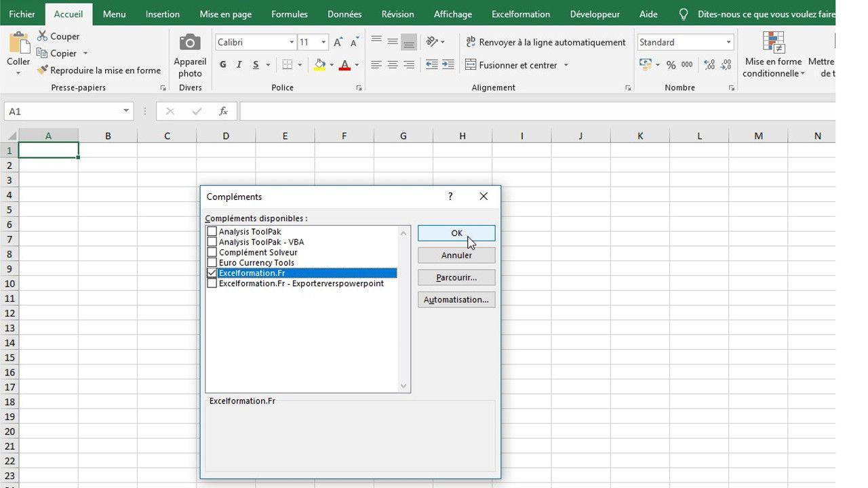
Task: Click the Appareil photo camera icon
Action: tap(190, 43)
